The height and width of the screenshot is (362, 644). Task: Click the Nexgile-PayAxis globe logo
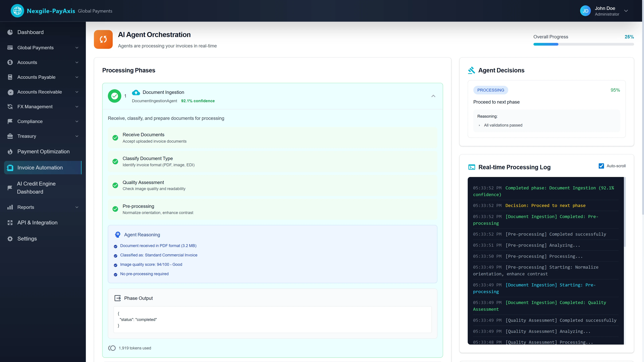[x=17, y=11]
